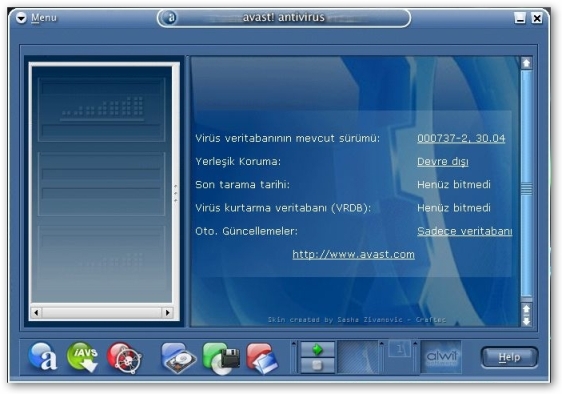This screenshot has width=562, height=394.
Task: Start scan with green play button
Action: (318, 349)
